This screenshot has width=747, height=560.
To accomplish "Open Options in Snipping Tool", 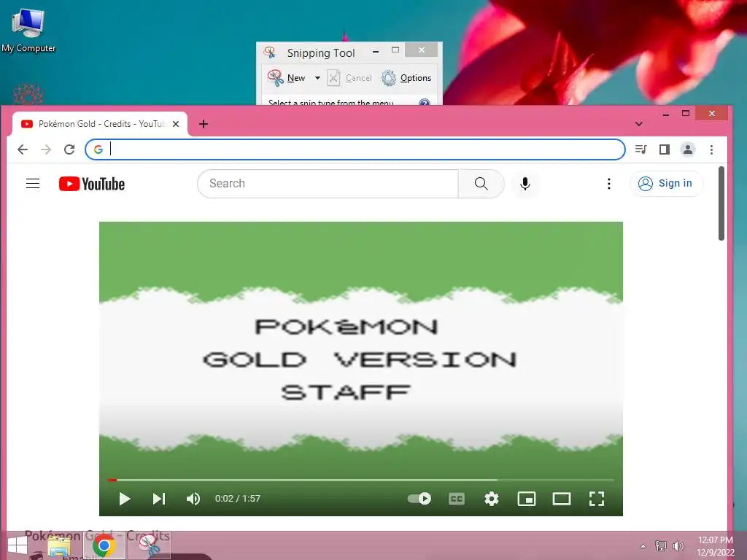I will [x=406, y=77].
